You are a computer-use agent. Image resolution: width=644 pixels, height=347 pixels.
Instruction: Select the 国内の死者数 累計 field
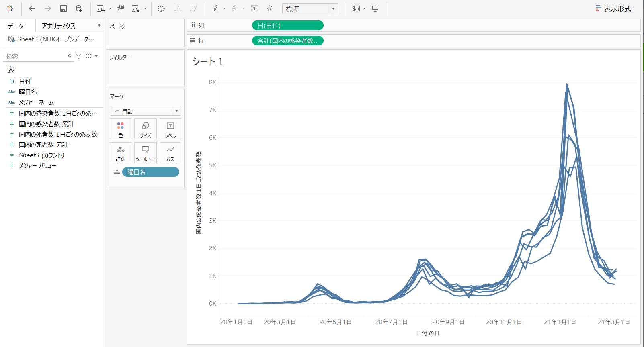tap(43, 145)
